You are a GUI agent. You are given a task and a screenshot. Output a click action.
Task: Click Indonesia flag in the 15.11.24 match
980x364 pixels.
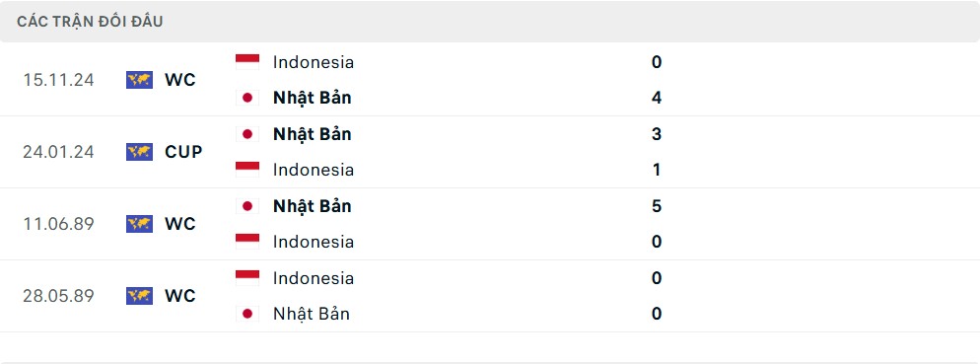click(247, 62)
